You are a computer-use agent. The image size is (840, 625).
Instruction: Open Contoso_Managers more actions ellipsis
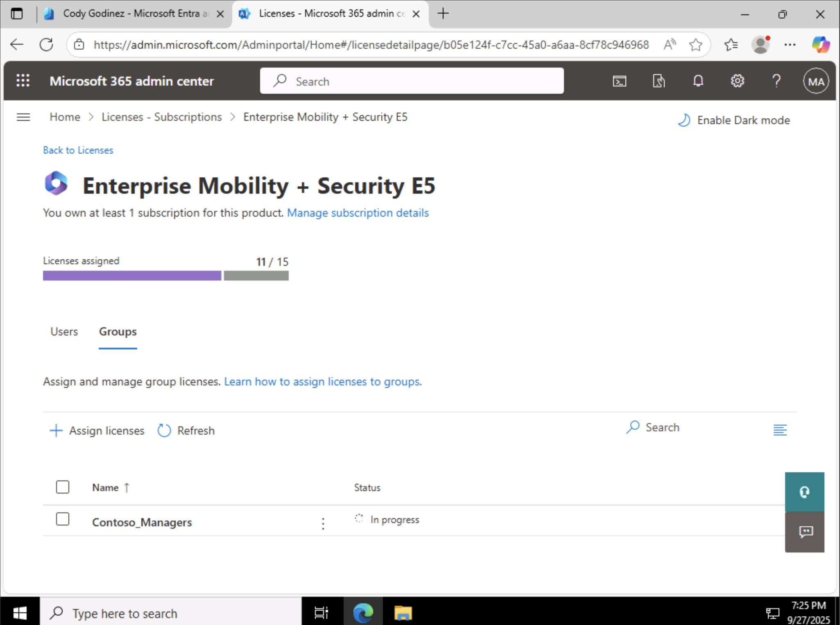coord(323,523)
